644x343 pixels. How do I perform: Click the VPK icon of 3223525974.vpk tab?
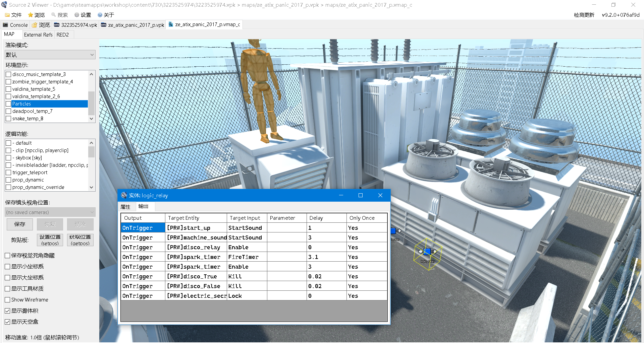(57, 25)
